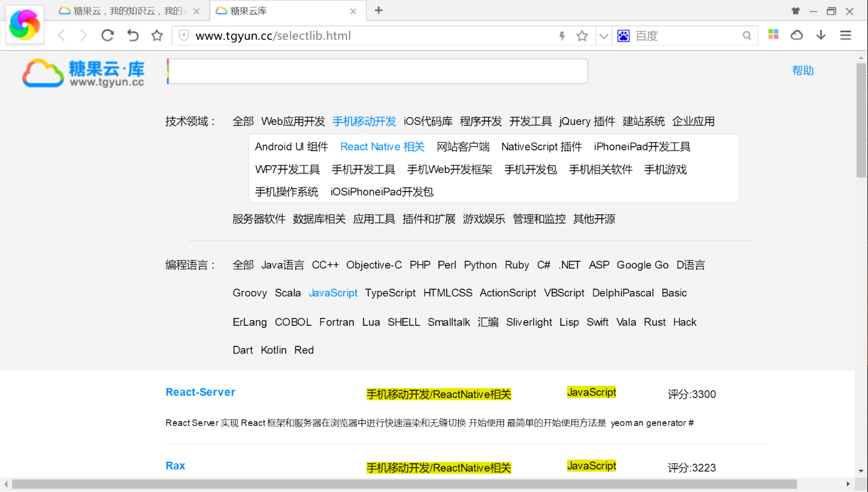The image size is (868, 492).
Task: Open a new tab with plus button
Action: click(379, 10)
